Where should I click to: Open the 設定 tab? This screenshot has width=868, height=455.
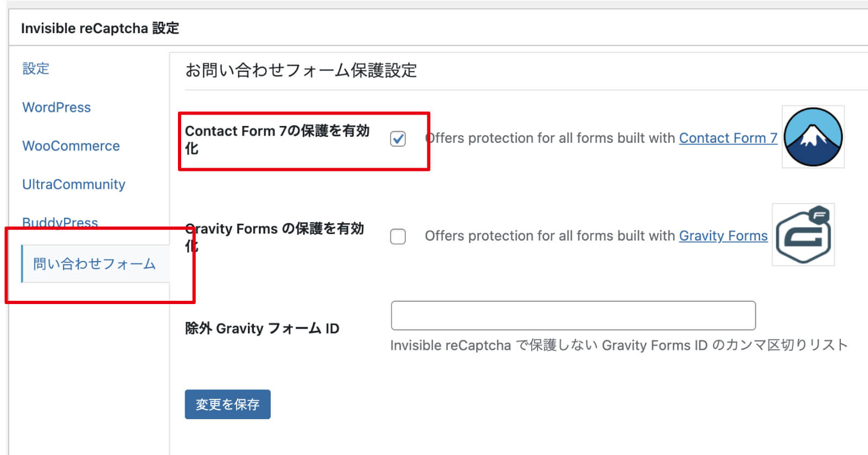tap(36, 69)
